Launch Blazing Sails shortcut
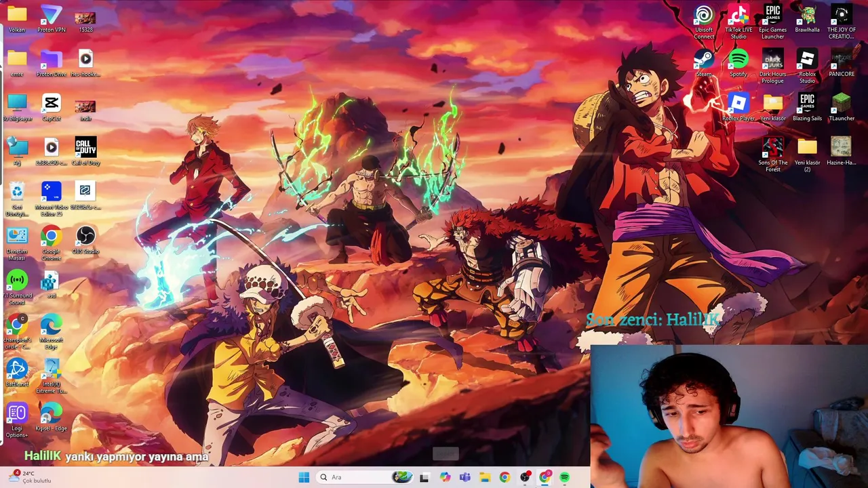Viewport: 868px width, 488px height. [807, 107]
